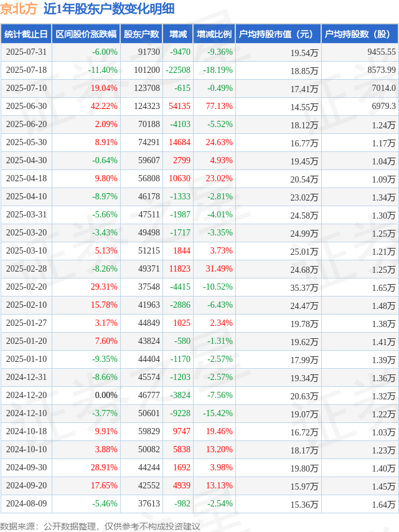Select the -22508 decrease cell

pos(178,70)
